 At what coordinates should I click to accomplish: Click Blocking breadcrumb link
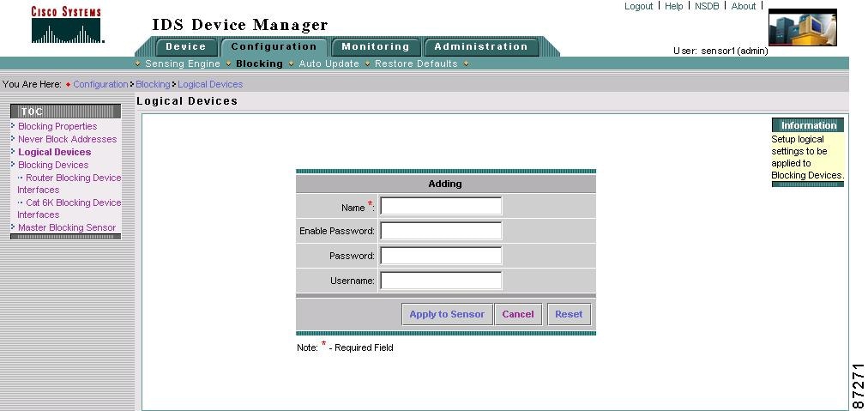pyautogui.click(x=153, y=84)
